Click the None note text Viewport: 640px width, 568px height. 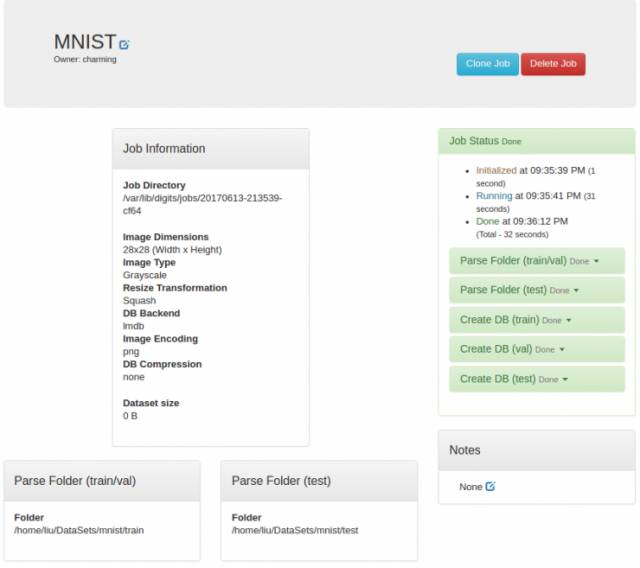pyautogui.click(x=471, y=487)
